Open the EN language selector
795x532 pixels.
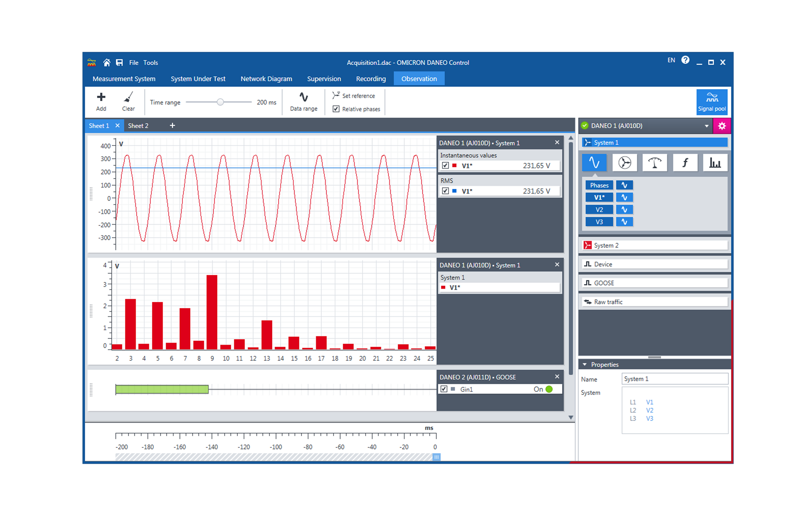pyautogui.click(x=671, y=60)
